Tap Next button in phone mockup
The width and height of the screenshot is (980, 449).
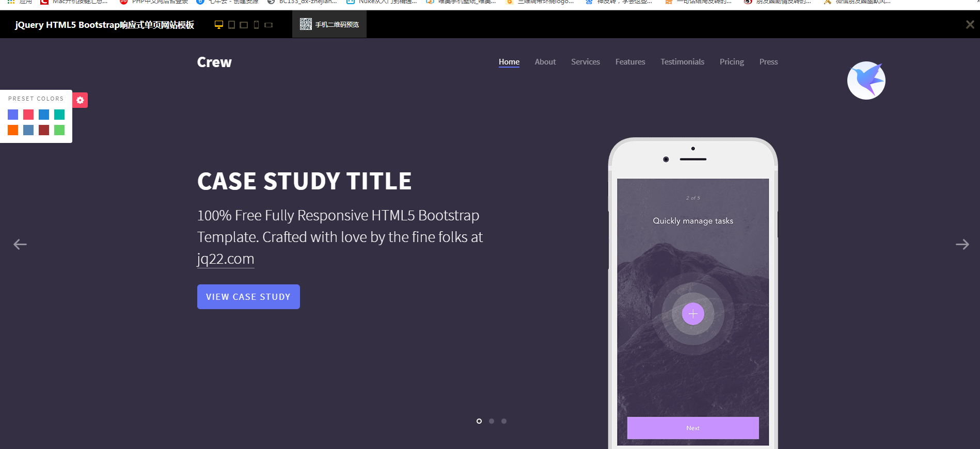point(693,428)
